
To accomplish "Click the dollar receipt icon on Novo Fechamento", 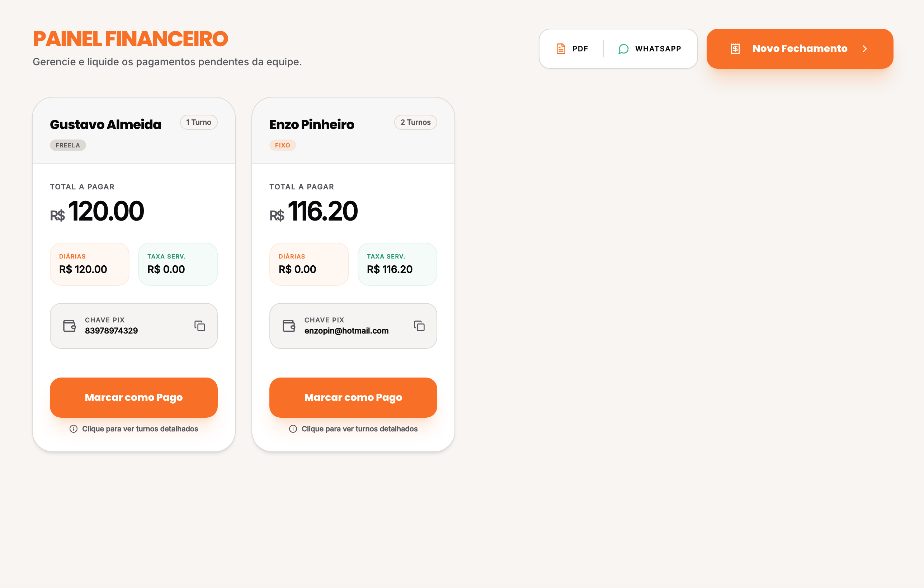I will (x=735, y=48).
